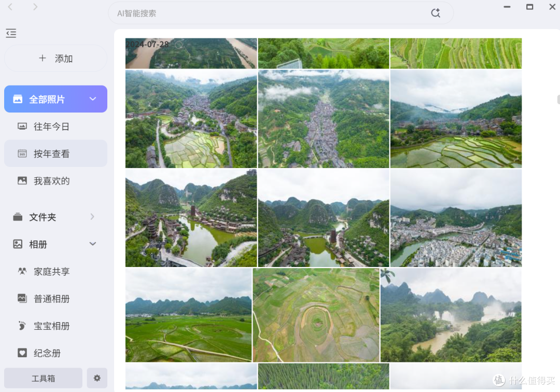Click the 全部照片 picture icon
This screenshot has height=392, width=560.
point(18,99)
